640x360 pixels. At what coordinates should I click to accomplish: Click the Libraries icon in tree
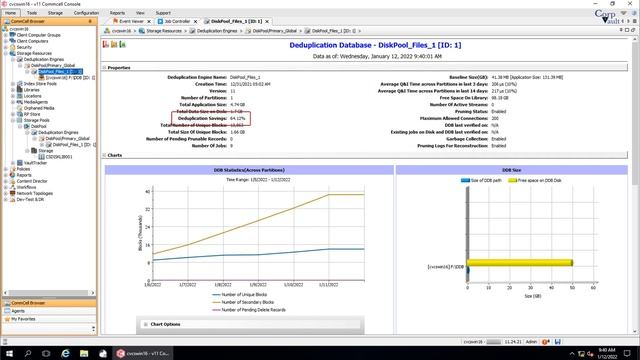click(20, 90)
